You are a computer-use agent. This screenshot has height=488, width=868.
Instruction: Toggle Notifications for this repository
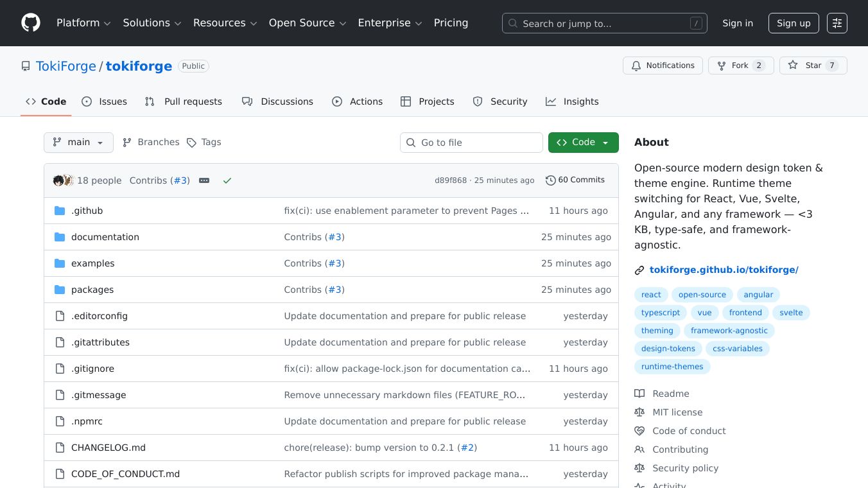coord(662,65)
